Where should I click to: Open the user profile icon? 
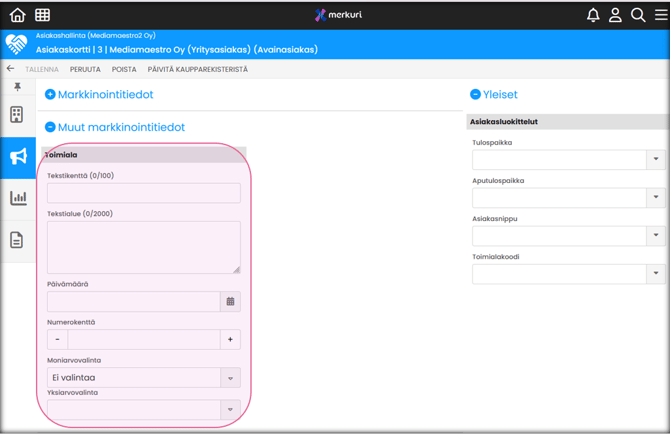(x=615, y=15)
